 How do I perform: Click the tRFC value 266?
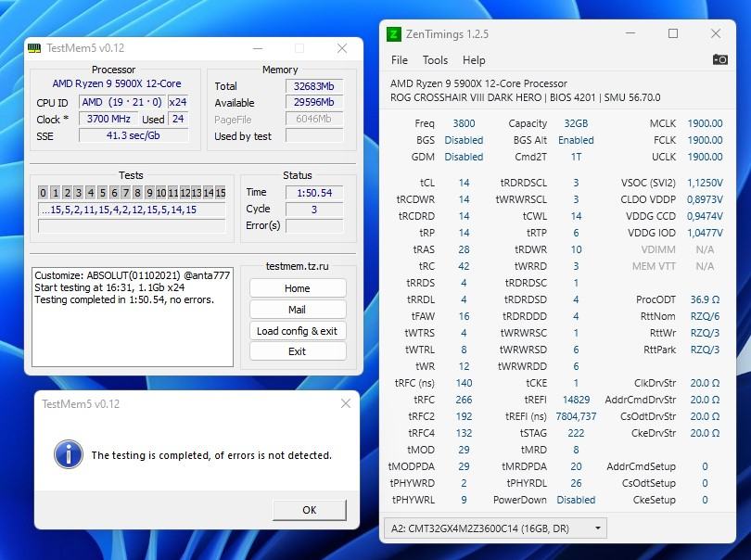point(464,400)
